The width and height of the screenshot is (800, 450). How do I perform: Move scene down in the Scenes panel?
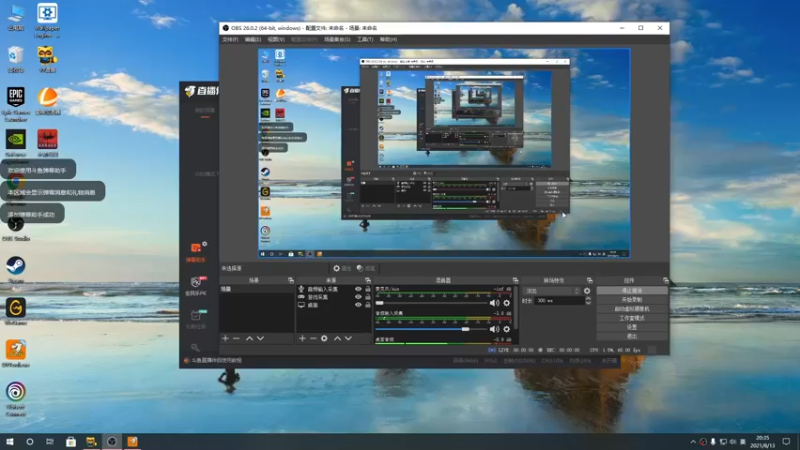click(x=260, y=338)
